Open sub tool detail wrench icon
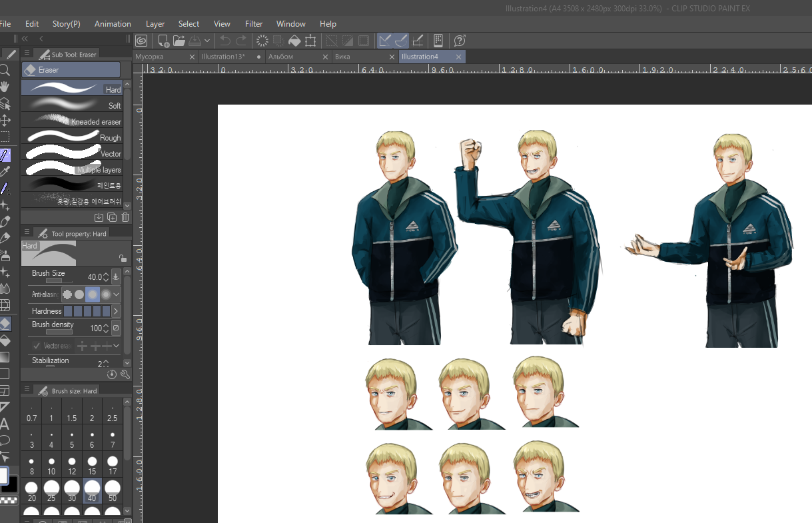 tap(125, 374)
